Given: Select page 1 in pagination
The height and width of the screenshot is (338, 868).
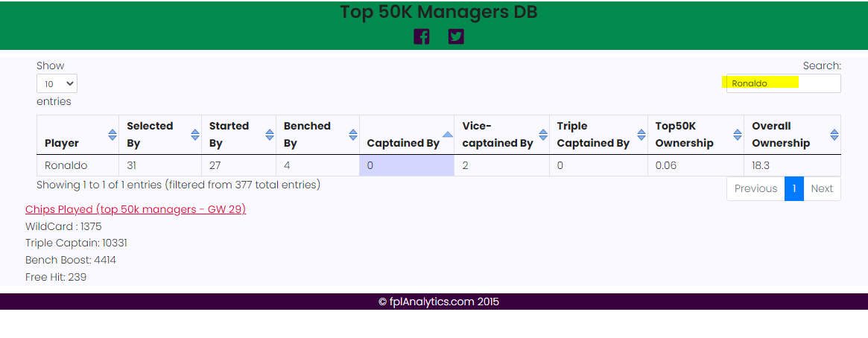Looking at the screenshot, I should click(x=793, y=188).
